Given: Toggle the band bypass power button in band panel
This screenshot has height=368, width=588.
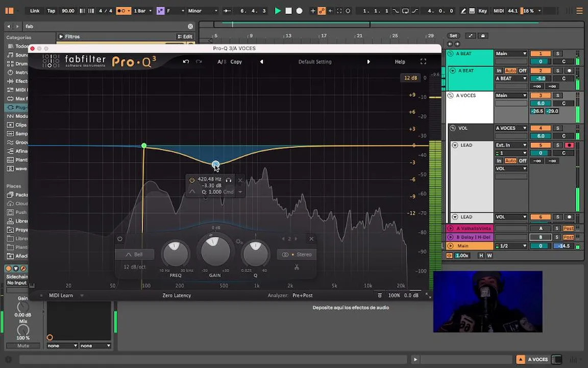Looking at the screenshot, I should pyautogui.click(x=119, y=239).
